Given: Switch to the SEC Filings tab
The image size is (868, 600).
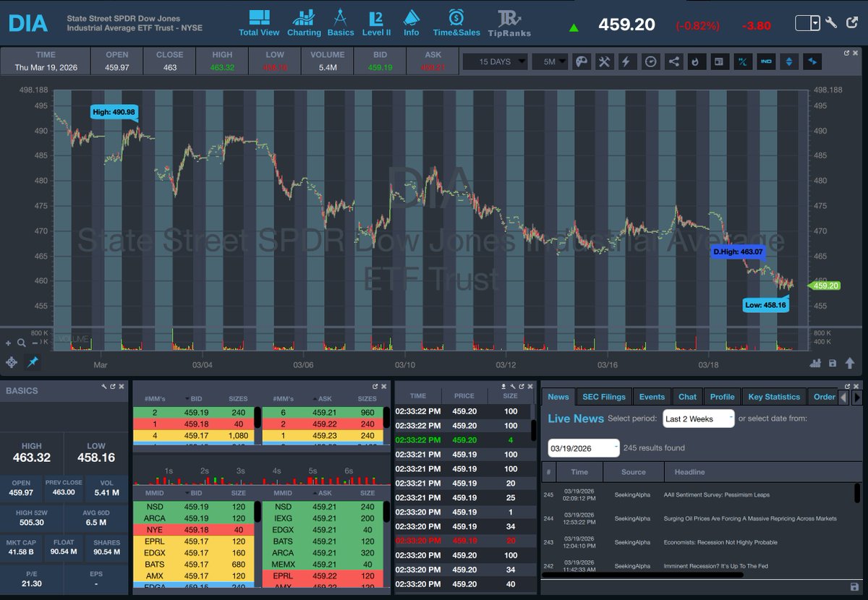Looking at the screenshot, I should pos(603,396).
